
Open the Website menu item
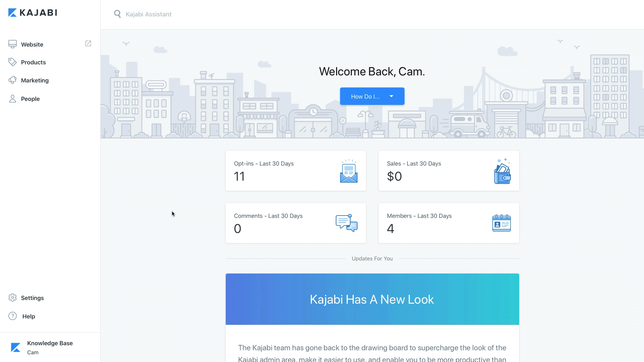click(32, 45)
